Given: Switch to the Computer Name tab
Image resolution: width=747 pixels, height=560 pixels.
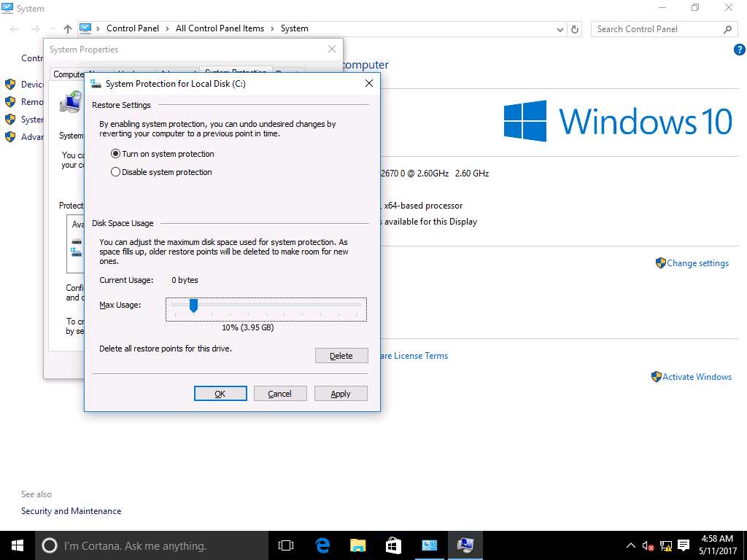Looking at the screenshot, I should pos(69,74).
